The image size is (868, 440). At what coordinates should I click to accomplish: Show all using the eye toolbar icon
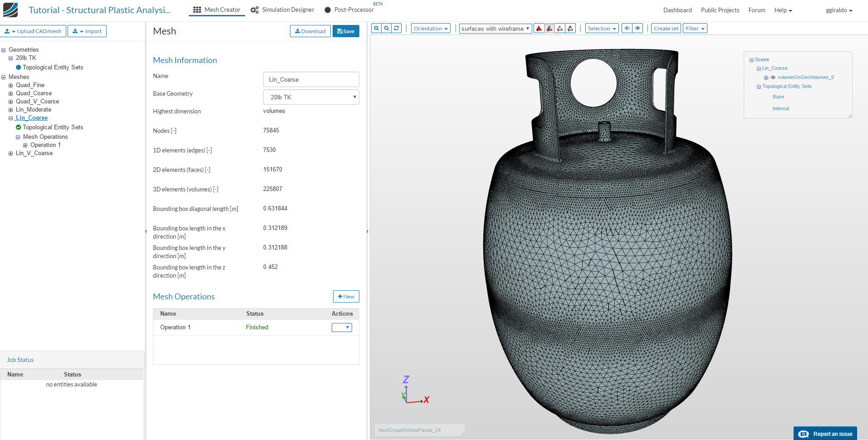point(638,29)
